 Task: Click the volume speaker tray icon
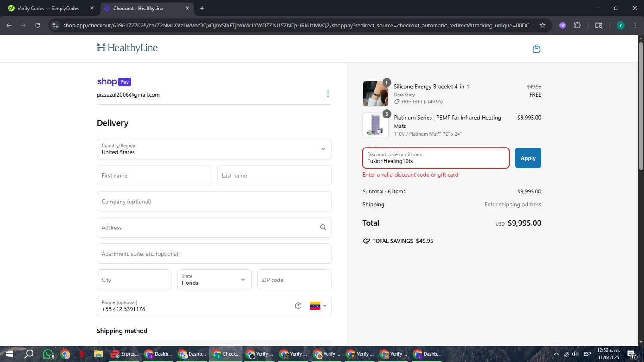[x=575, y=354]
